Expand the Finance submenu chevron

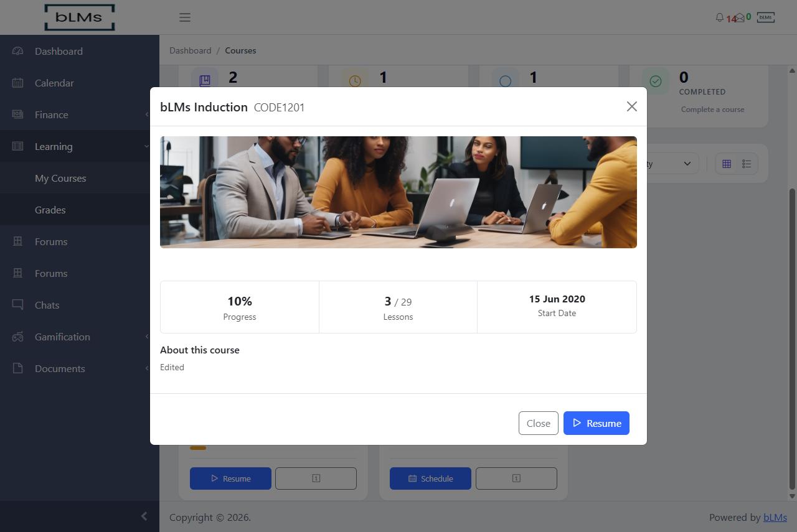click(147, 114)
